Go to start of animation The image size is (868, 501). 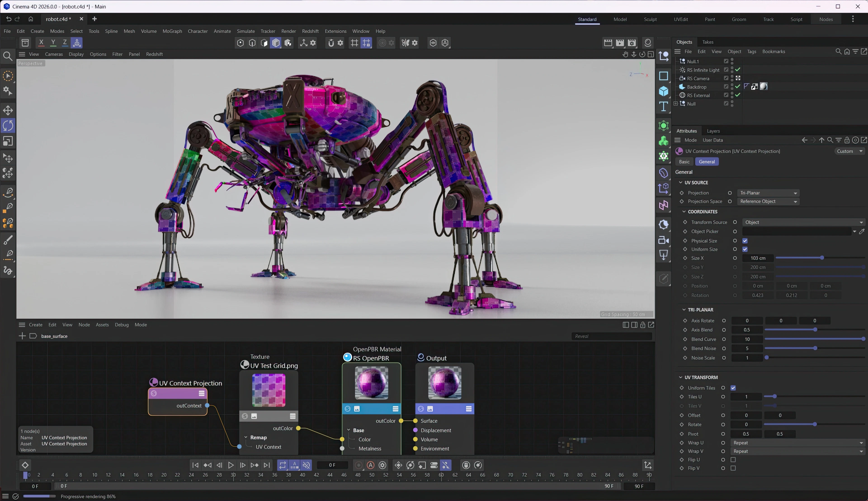tap(196, 465)
